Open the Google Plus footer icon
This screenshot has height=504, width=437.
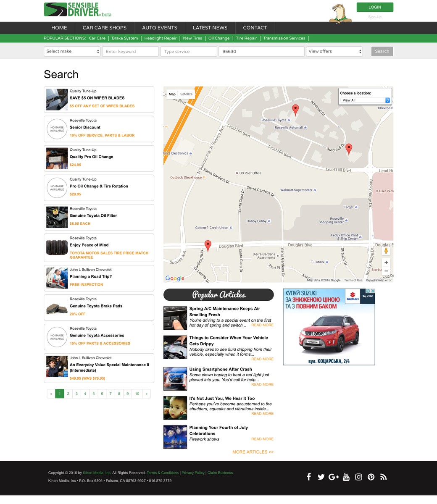point(334,477)
